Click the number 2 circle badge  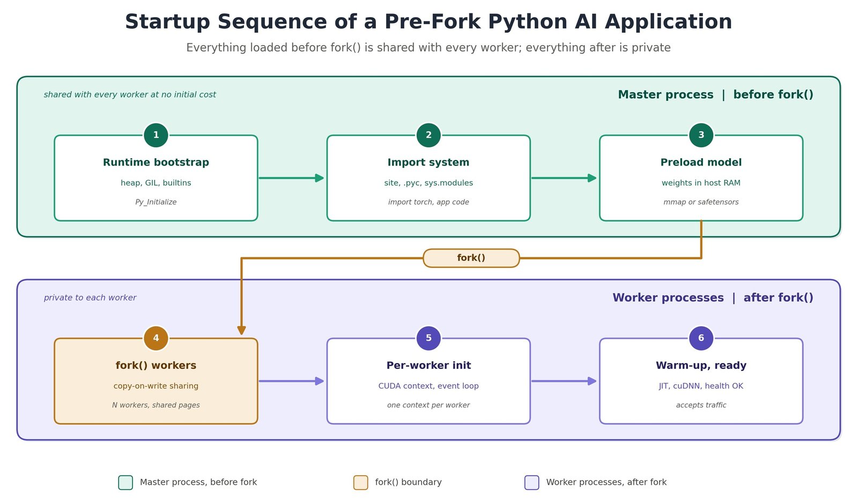pos(428,135)
